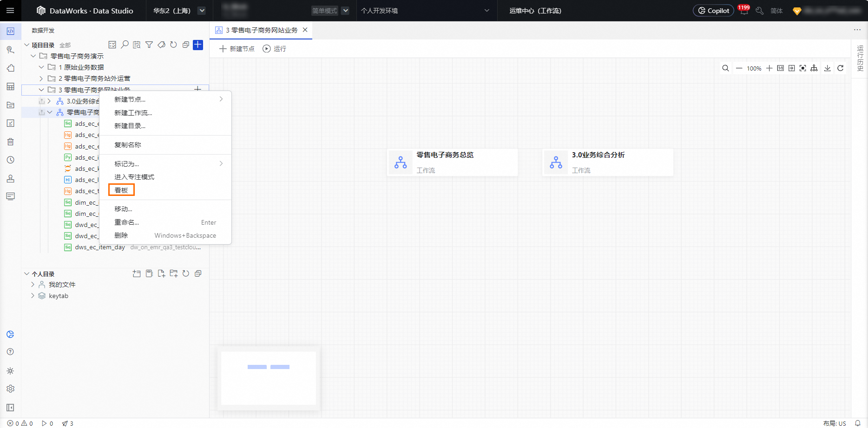868x428 pixels.
Task: Choose 新建目录... from context menu
Action: click(x=165, y=126)
